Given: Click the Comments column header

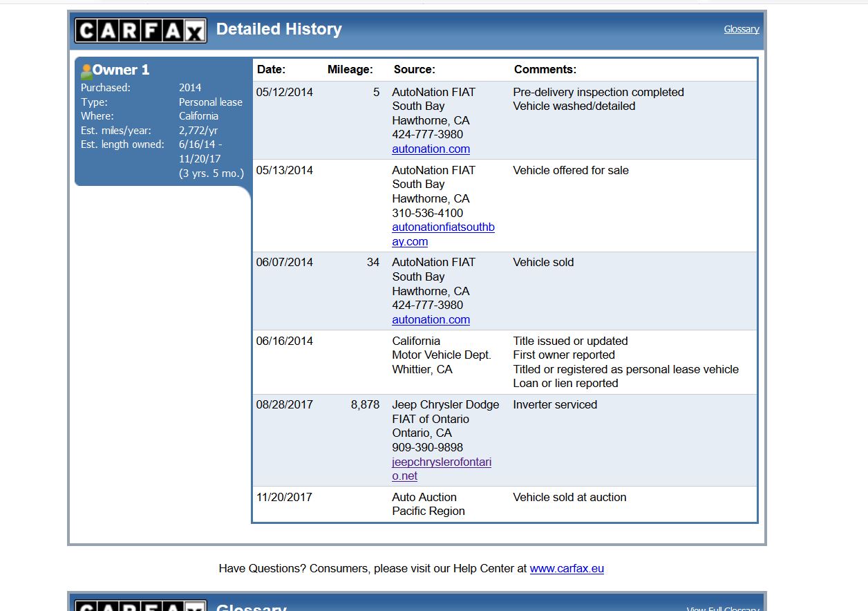Looking at the screenshot, I should 545,69.
